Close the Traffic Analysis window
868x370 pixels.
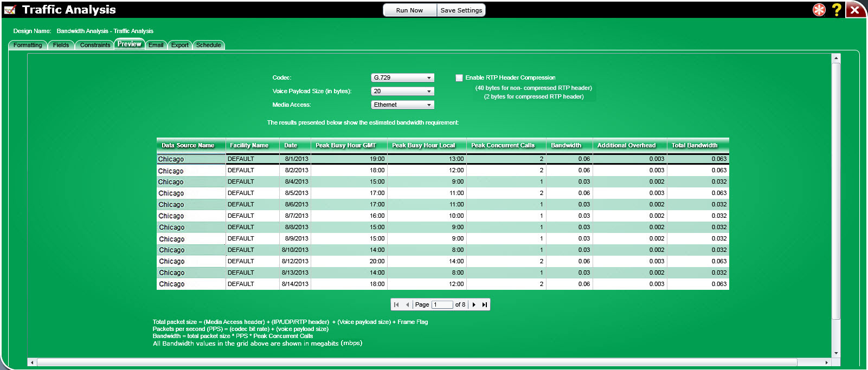coord(855,10)
